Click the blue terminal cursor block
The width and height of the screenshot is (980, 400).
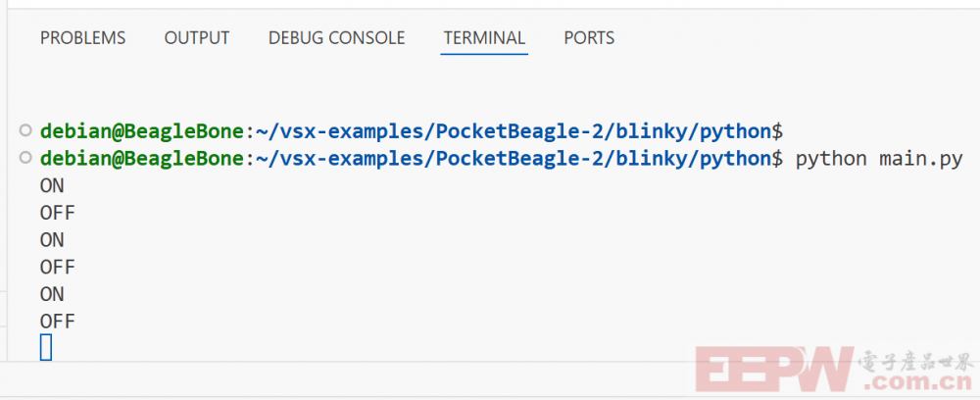tap(46, 347)
